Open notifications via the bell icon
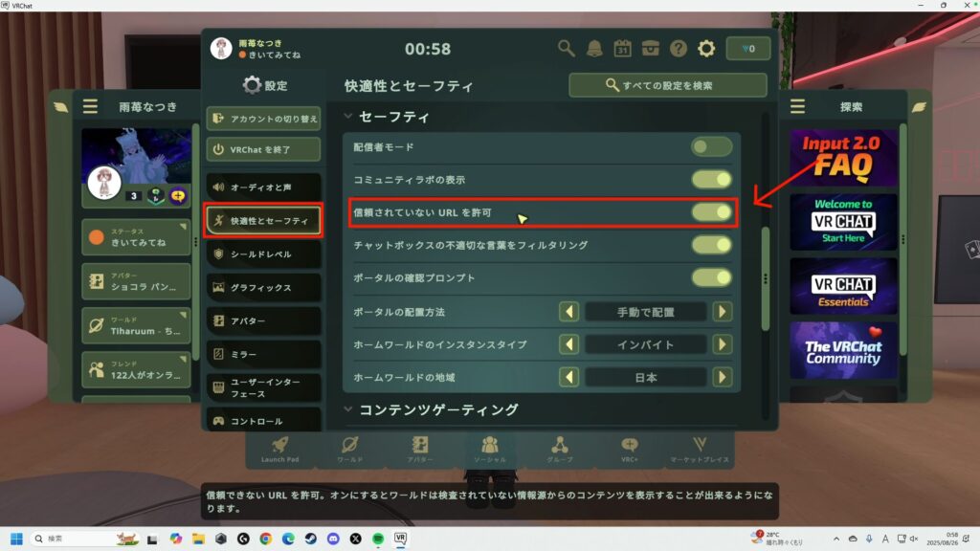The height and width of the screenshot is (551, 980). 594,48
